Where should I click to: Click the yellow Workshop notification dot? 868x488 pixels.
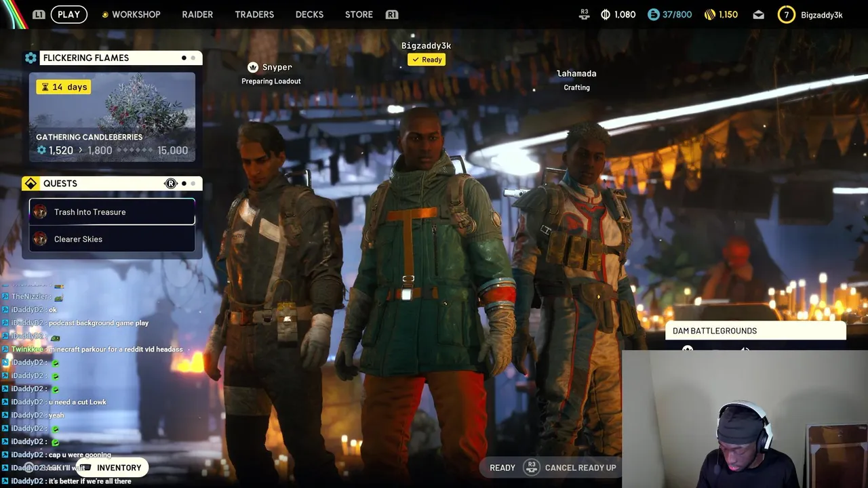[x=105, y=14]
